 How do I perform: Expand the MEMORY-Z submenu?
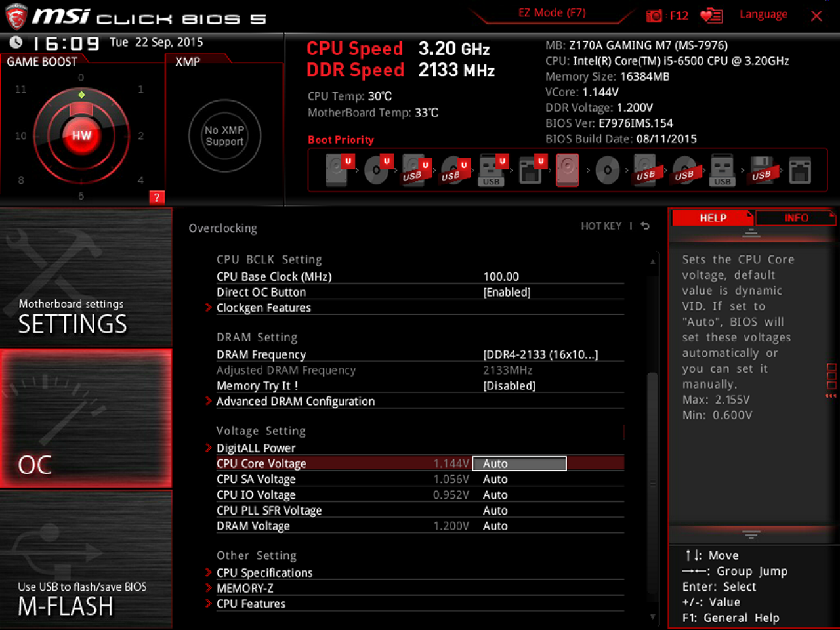(x=245, y=588)
